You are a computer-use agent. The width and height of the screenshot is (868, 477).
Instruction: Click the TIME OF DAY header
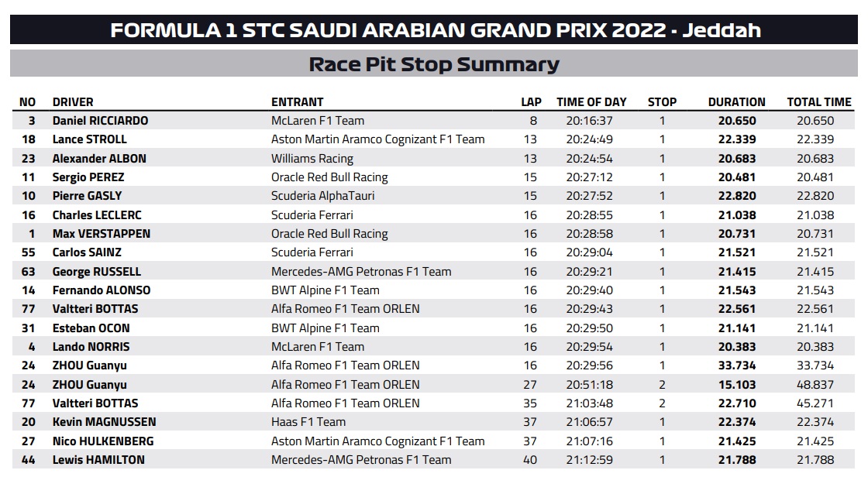[x=591, y=102]
